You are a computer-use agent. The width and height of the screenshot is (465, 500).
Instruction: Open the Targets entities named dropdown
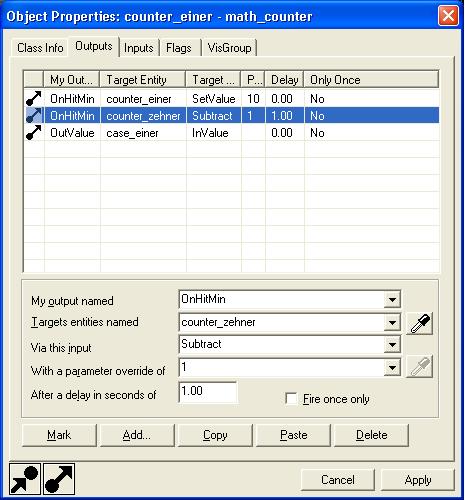pos(392,323)
